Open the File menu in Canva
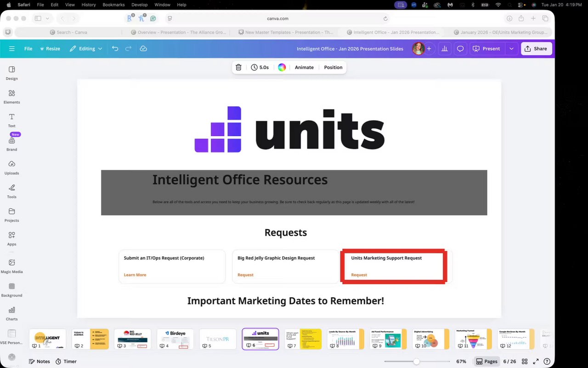588x368 pixels. point(28,49)
